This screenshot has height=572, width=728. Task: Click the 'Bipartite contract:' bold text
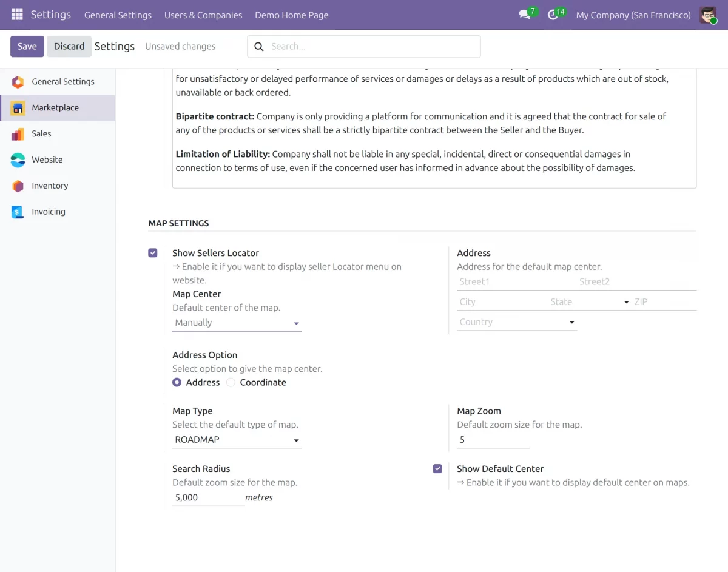215,116
